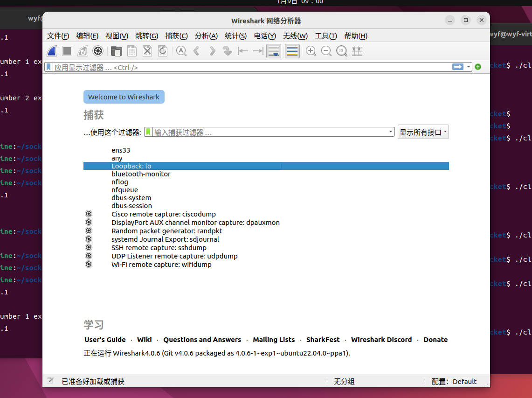Select the dbus-system interface

[x=266, y=198]
